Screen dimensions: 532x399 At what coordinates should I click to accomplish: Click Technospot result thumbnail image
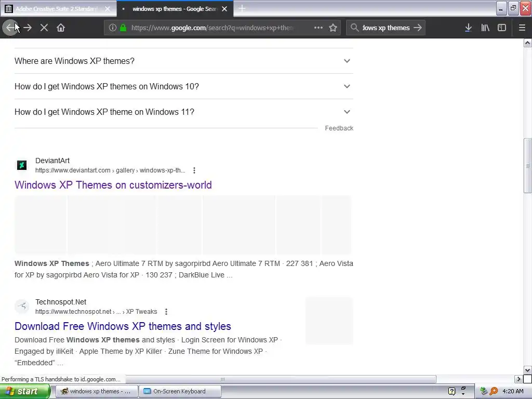[329, 321]
